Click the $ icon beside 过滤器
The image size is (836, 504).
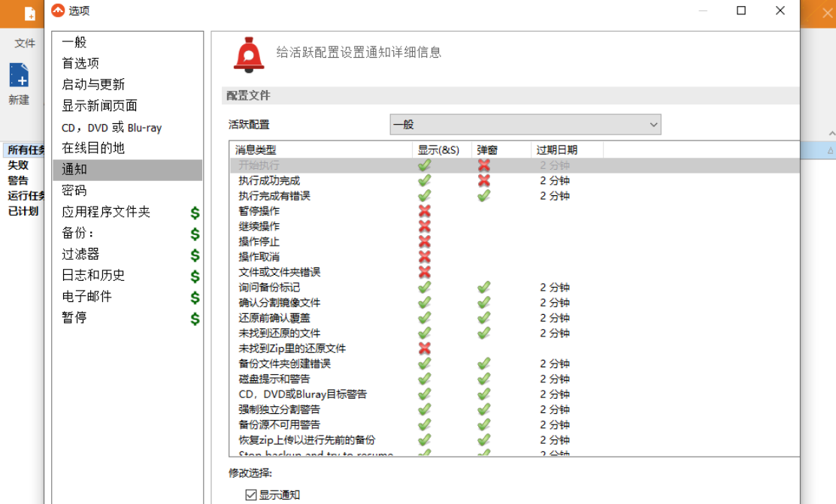click(x=194, y=254)
